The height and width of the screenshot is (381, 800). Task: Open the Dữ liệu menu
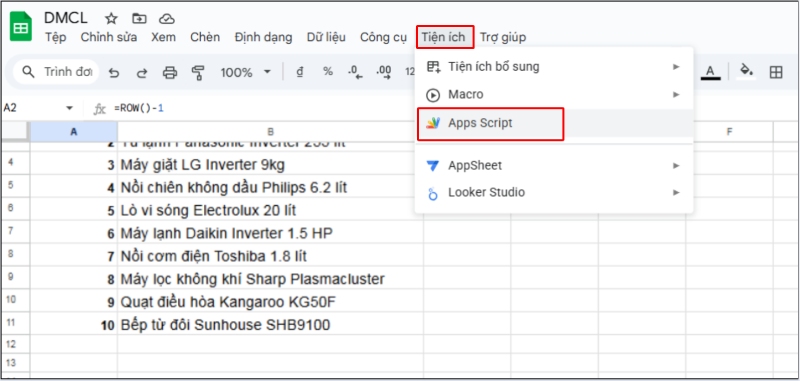pos(326,37)
